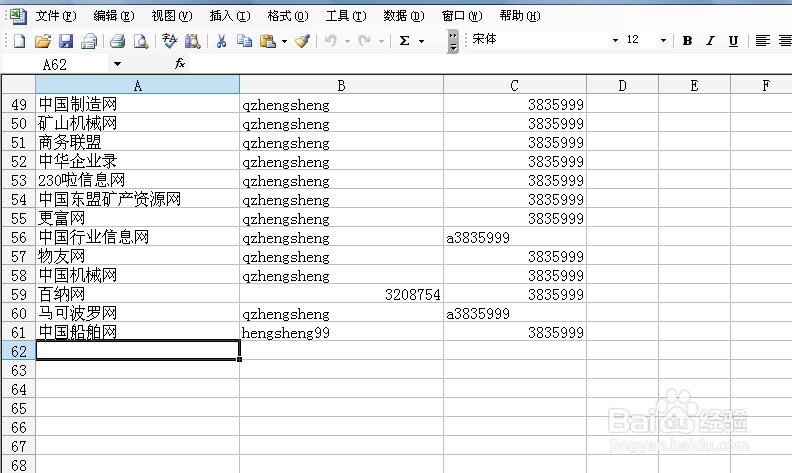The height and width of the screenshot is (473, 792).
Task: Select row 62 by its row header
Action: click(19, 351)
